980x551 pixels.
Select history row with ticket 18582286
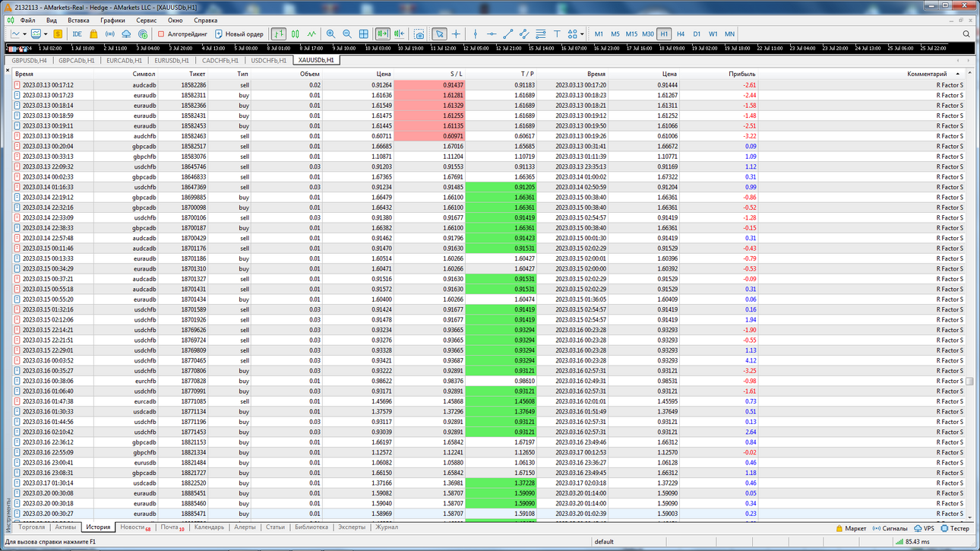coord(488,85)
